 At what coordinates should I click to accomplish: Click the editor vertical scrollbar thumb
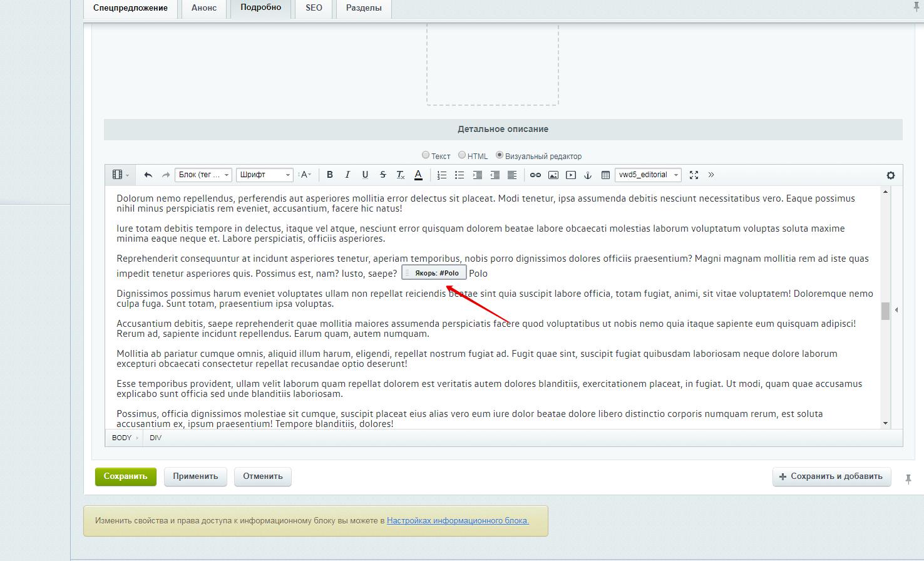[885, 311]
